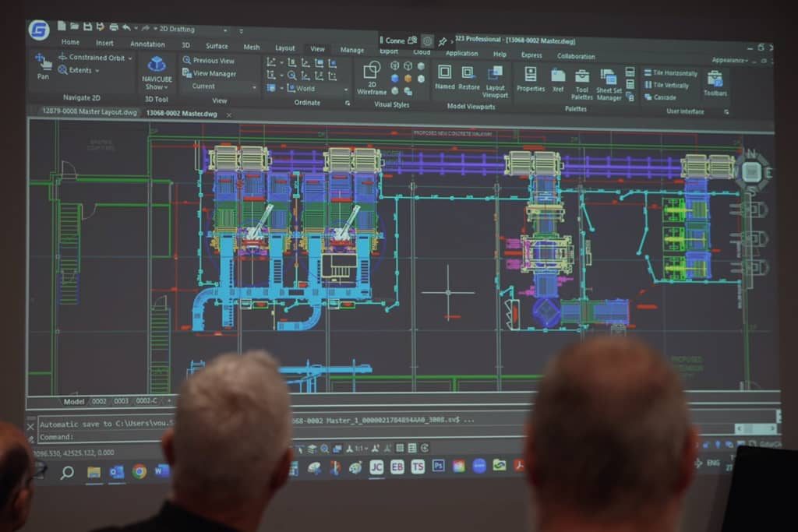Open the Manage ribbon tab
The height and width of the screenshot is (532, 798).
351,51
